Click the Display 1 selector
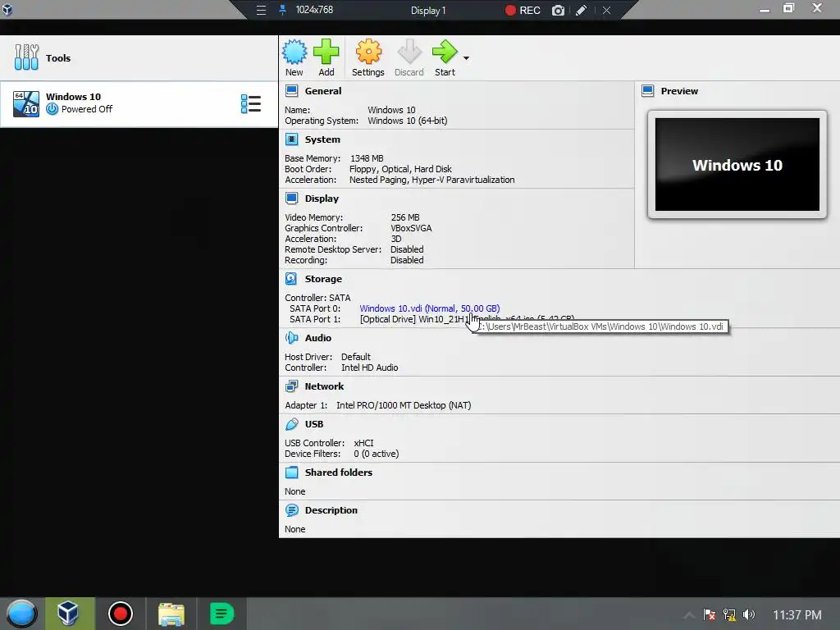 [x=428, y=10]
